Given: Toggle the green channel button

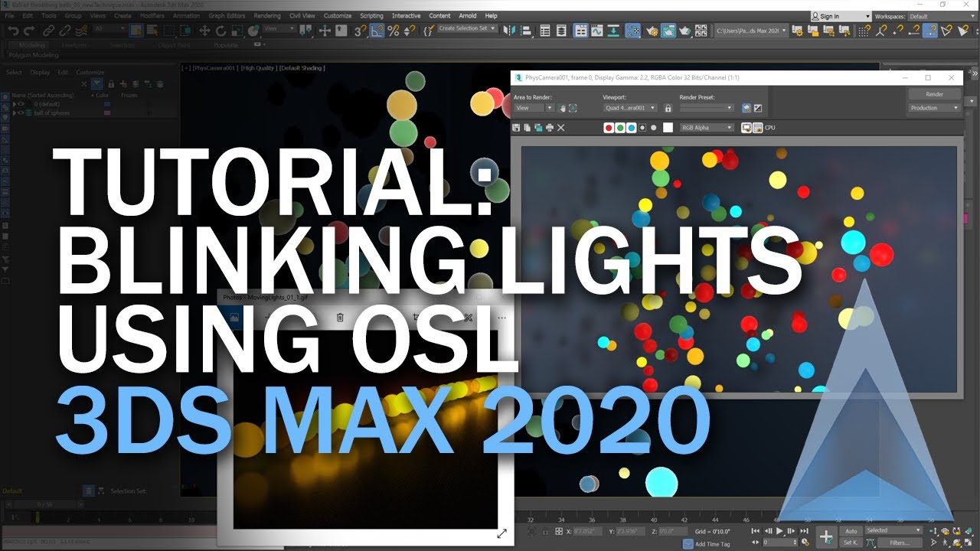Looking at the screenshot, I should (620, 128).
